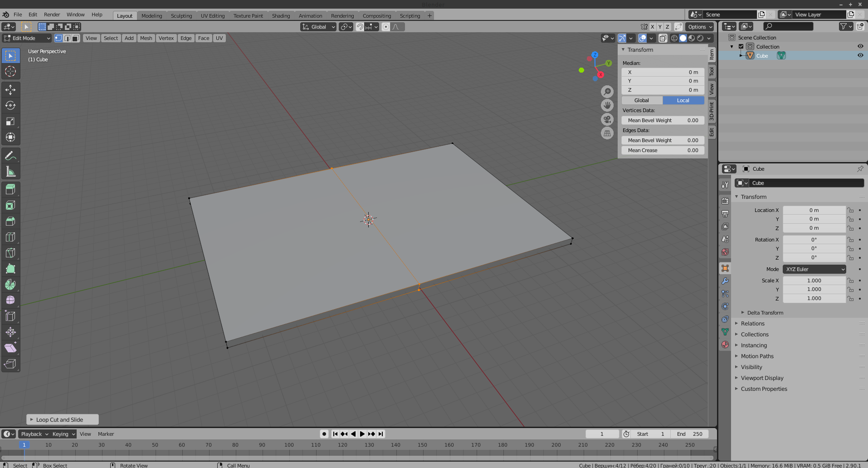The width and height of the screenshot is (868, 468).
Task: Uncheck the Collection exclude checkbox
Action: [x=741, y=47]
